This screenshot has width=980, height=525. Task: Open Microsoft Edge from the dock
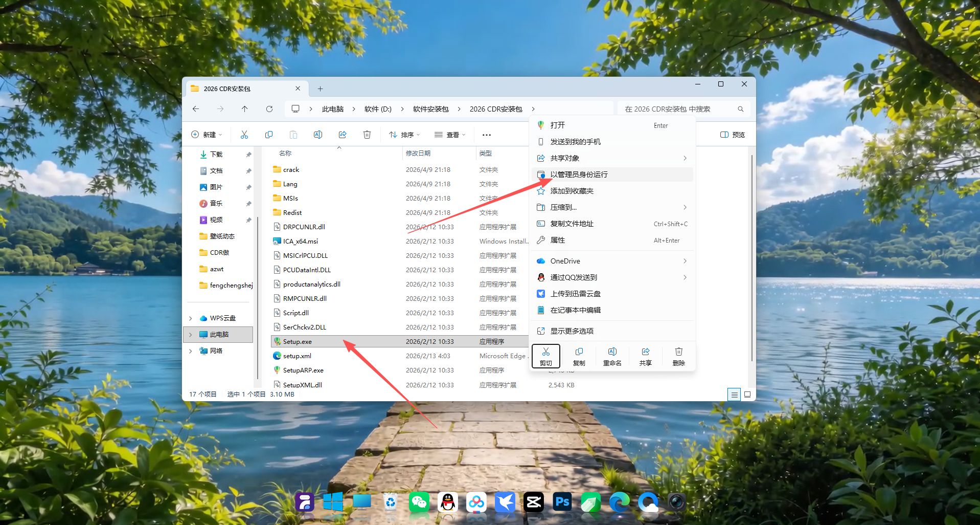coord(620,502)
